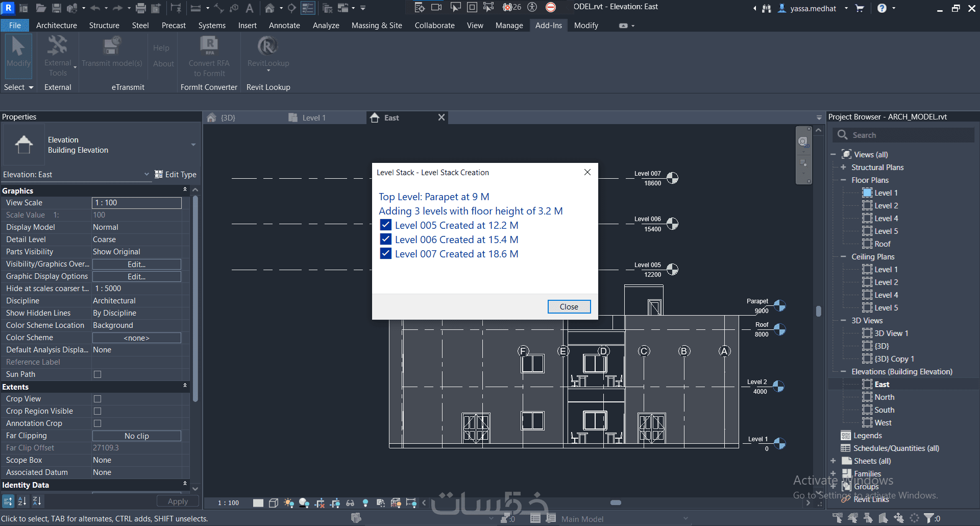Uncheck Level 006 Created at 15.4 M
Viewport: 980px width, 526px height.
click(x=386, y=239)
